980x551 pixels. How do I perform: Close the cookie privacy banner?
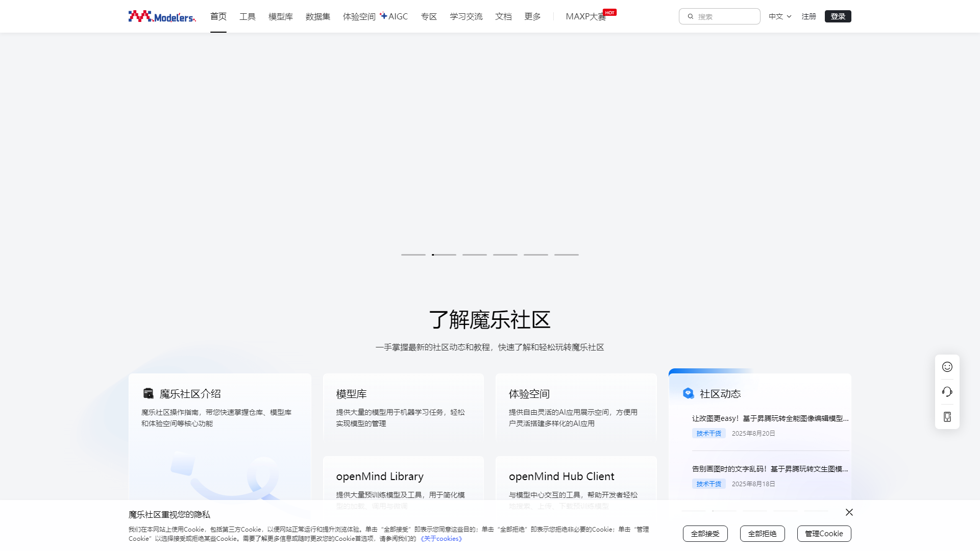[x=849, y=512]
